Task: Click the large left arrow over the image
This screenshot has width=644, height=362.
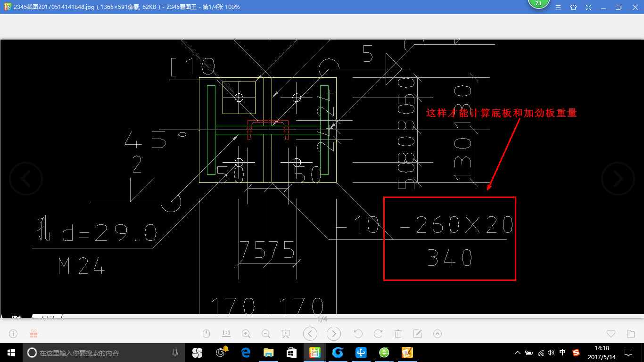Action: coord(26,179)
